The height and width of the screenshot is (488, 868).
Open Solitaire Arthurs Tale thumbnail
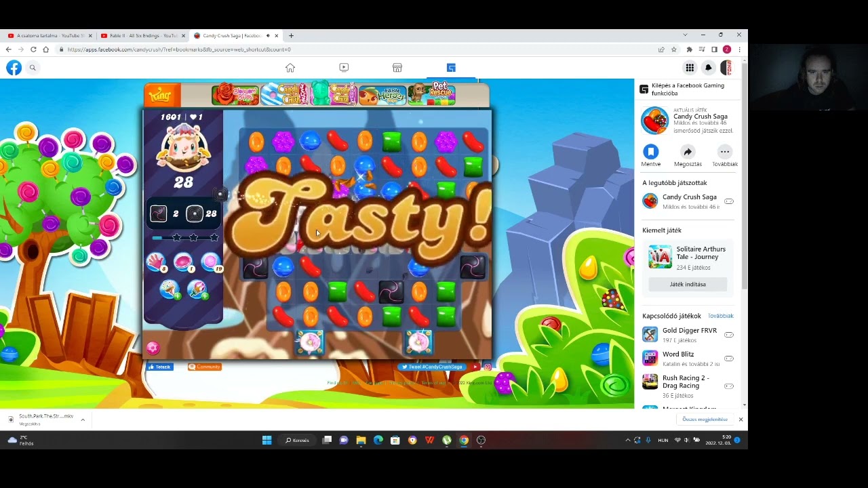point(660,257)
